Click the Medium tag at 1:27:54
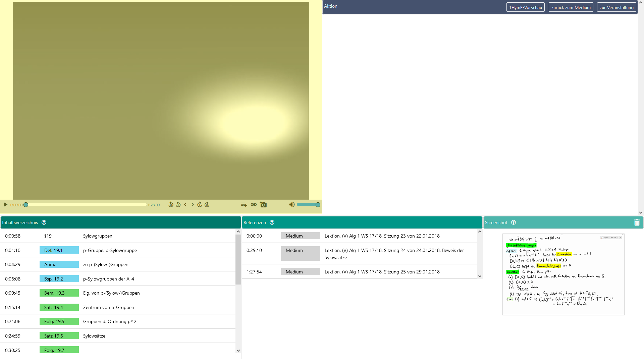Image resolution: width=644 pixels, height=359 pixels. (301, 272)
